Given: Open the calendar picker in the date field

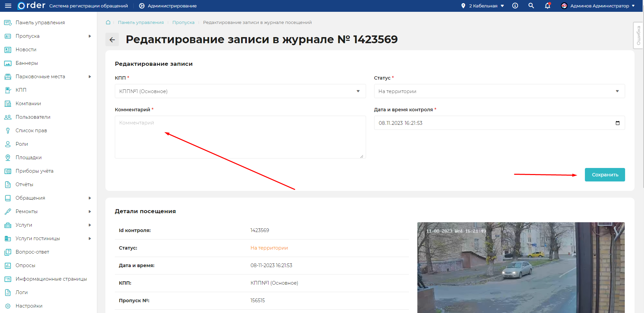Looking at the screenshot, I should pos(617,123).
